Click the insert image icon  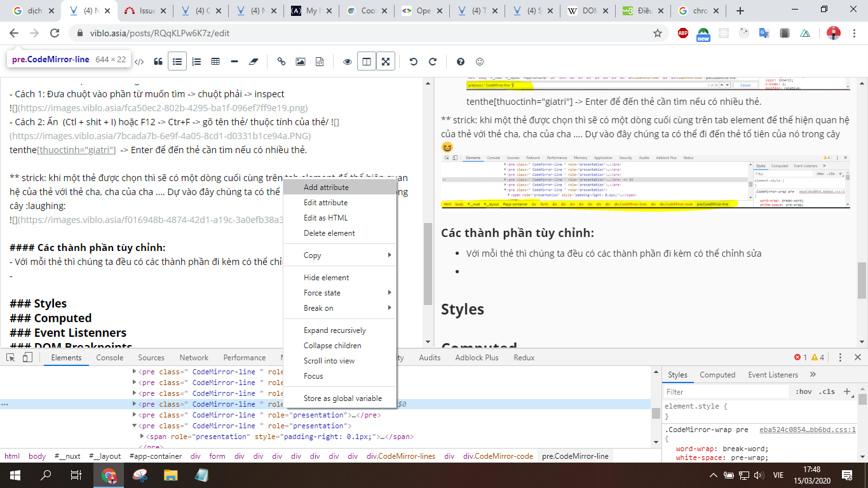301,62
